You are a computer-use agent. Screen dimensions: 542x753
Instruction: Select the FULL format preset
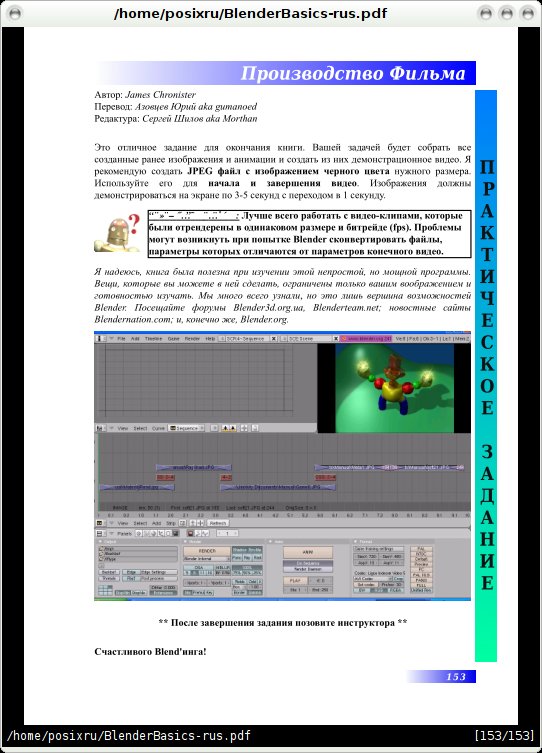pyautogui.click(x=421, y=585)
